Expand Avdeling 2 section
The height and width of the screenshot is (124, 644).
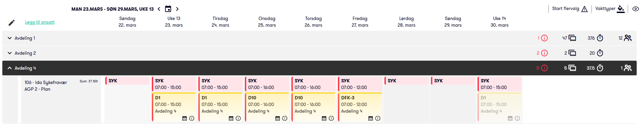tap(10, 53)
